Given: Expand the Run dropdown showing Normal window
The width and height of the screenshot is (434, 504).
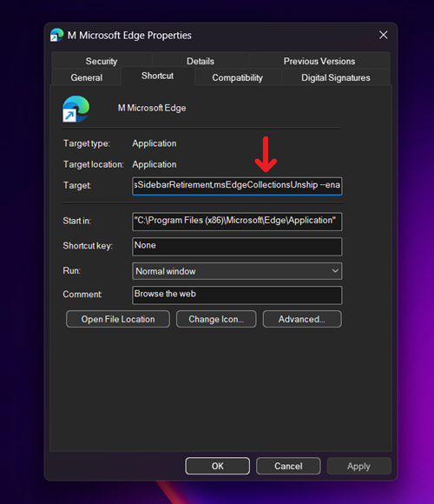Looking at the screenshot, I should tap(237, 271).
